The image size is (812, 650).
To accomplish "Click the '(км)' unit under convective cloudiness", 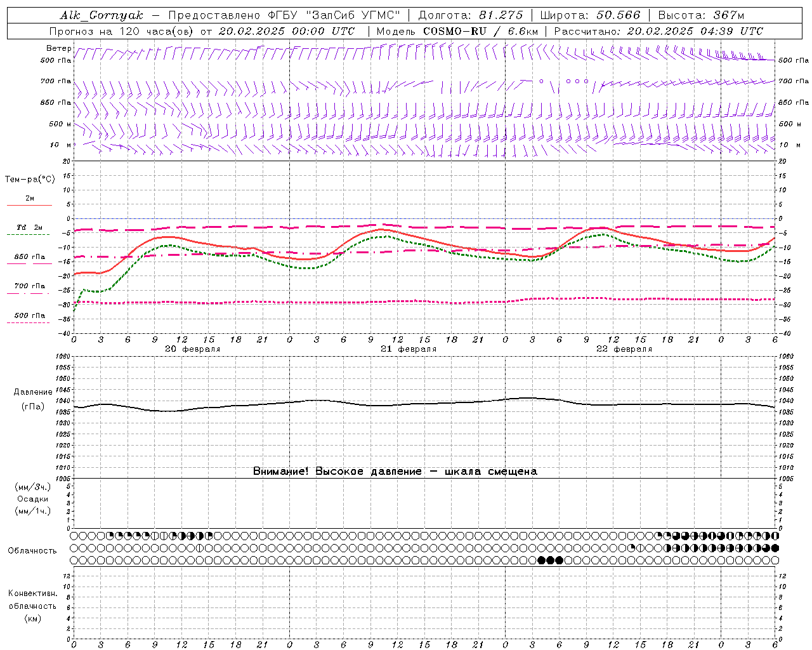I will [x=33, y=618].
